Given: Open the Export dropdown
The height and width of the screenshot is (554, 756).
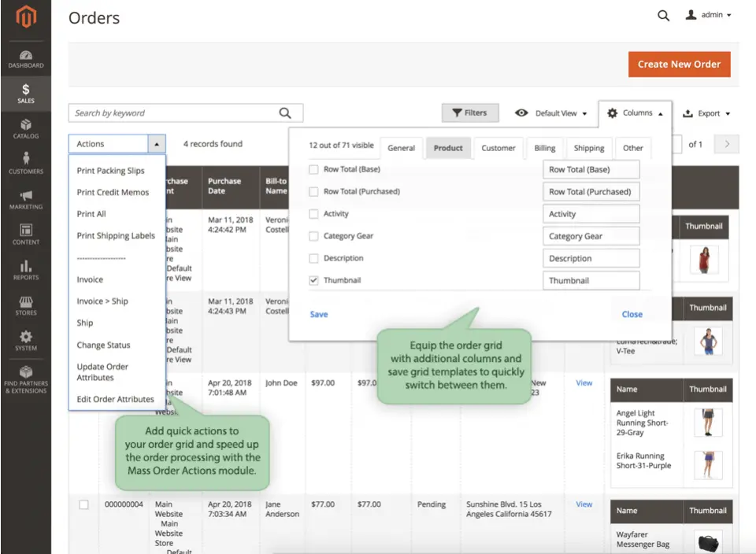Looking at the screenshot, I should point(706,113).
